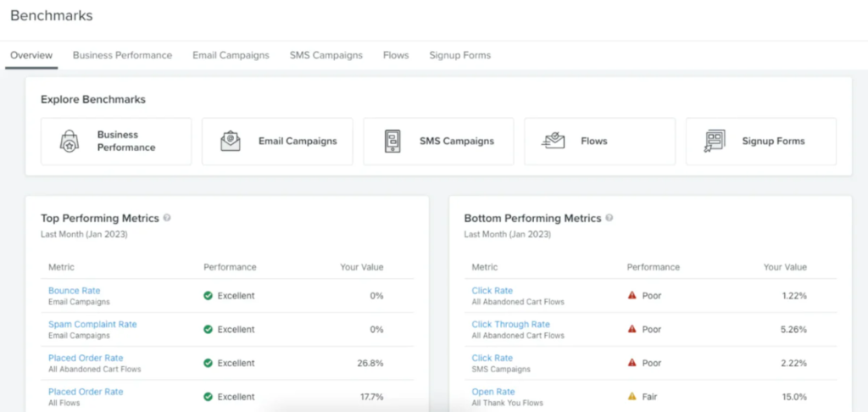Click the red warning icon for Click Through Rate
The width and height of the screenshot is (868, 412).
pos(632,330)
